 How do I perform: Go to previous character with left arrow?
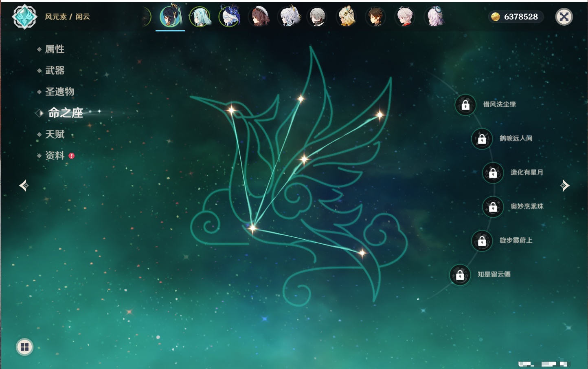[24, 186]
